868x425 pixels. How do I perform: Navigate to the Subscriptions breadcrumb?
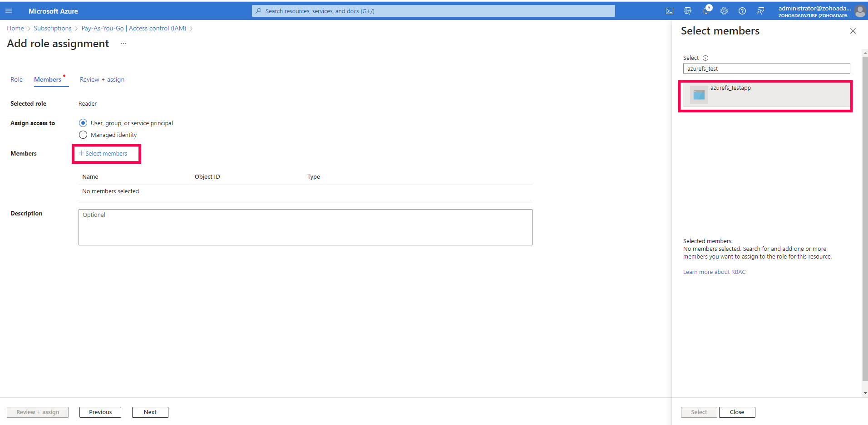pyautogui.click(x=53, y=28)
